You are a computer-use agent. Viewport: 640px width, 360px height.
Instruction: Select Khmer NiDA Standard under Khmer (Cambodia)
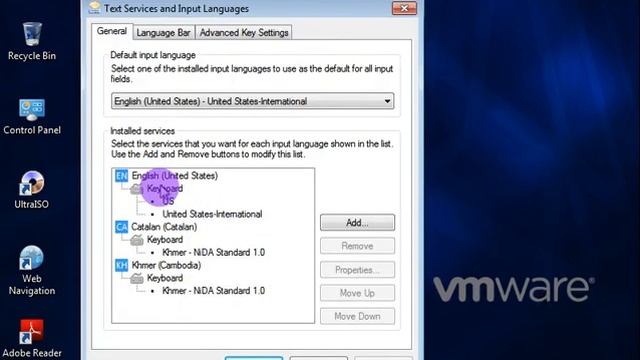213,291
